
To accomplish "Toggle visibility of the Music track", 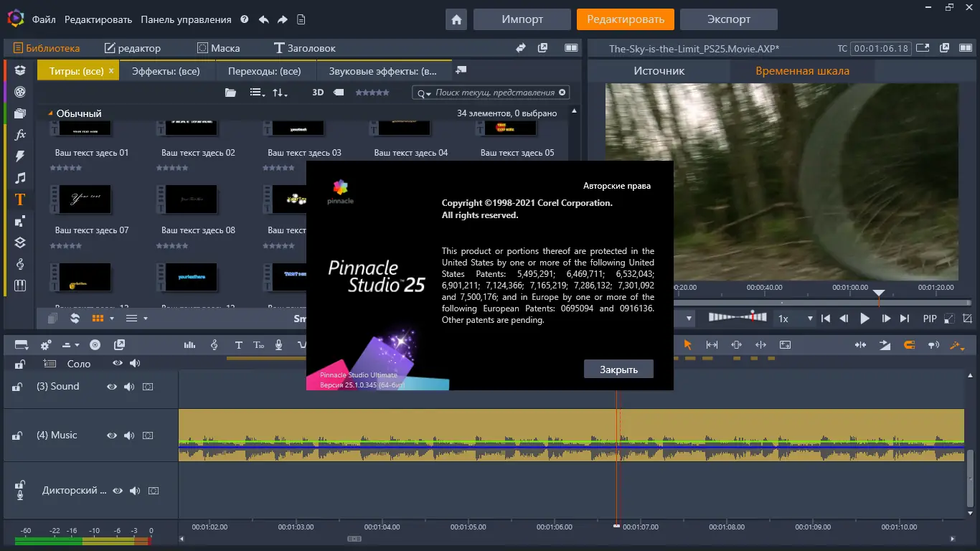I will [111, 435].
